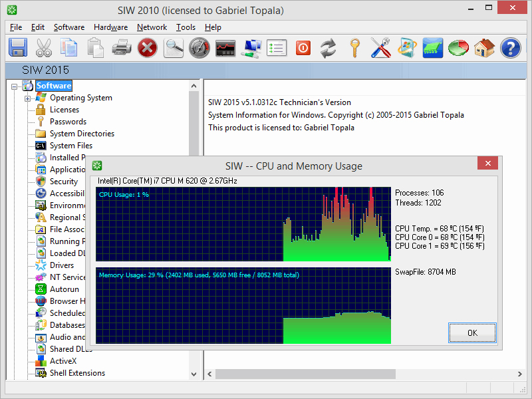This screenshot has height=399, width=532.
Task: Open the Help menu
Action: [213, 27]
